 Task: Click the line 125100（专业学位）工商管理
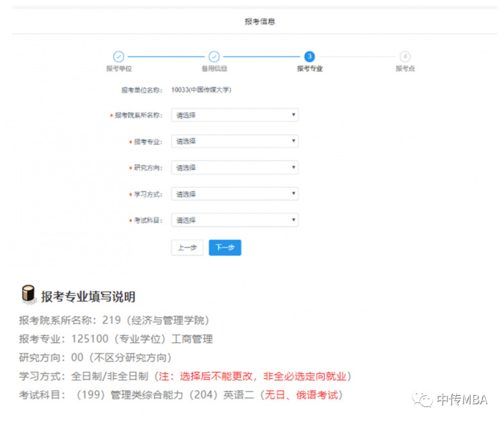coord(142,339)
